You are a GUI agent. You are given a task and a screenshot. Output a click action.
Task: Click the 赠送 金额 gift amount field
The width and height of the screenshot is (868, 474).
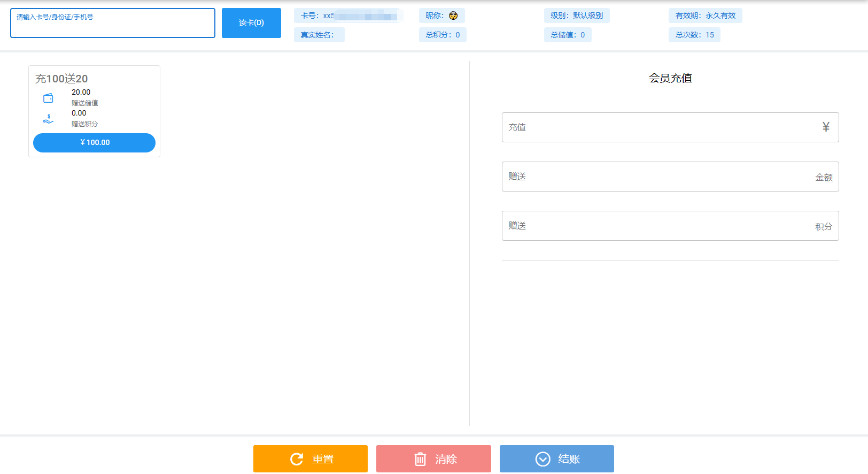pos(670,177)
